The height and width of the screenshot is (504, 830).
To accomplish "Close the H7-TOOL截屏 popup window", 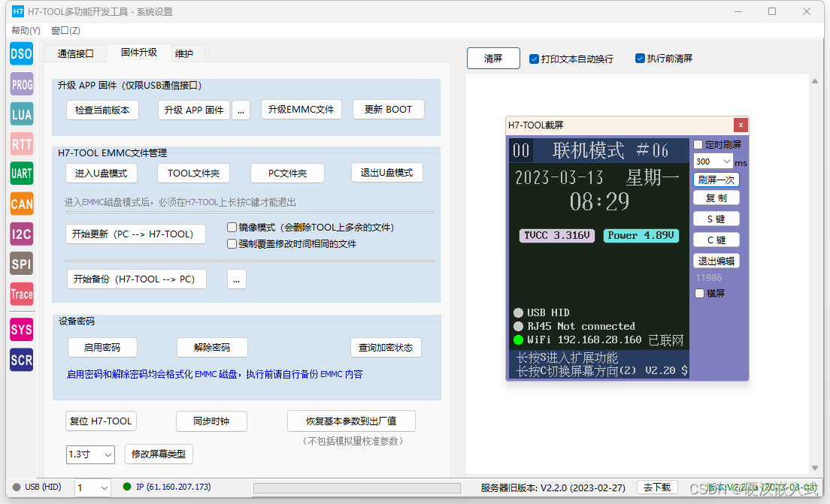I will coord(741,125).
